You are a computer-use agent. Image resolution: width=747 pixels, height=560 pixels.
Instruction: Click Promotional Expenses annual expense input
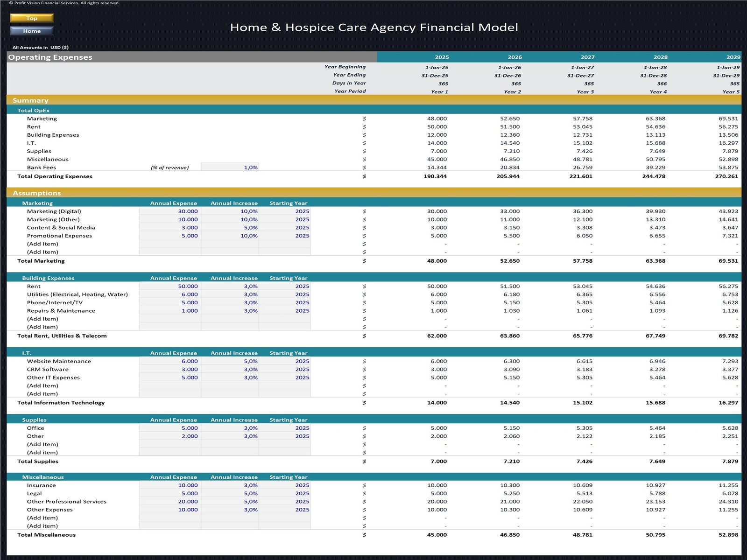(170, 236)
